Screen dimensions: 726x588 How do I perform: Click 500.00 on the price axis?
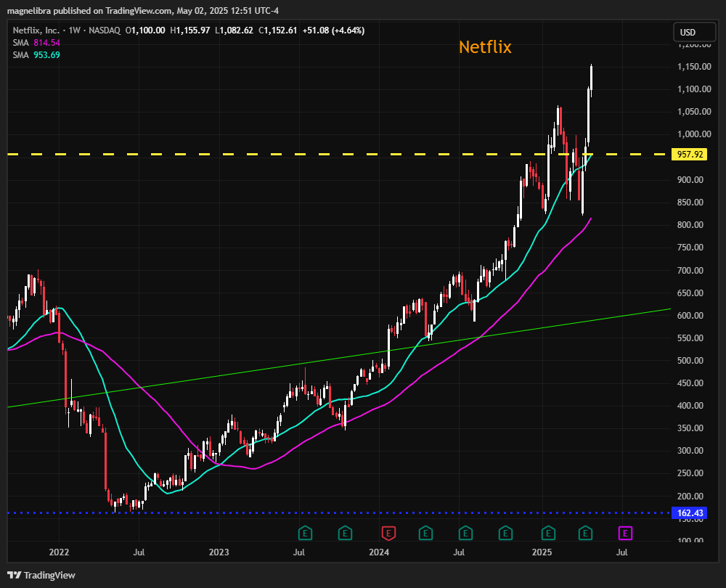click(690, 361)
